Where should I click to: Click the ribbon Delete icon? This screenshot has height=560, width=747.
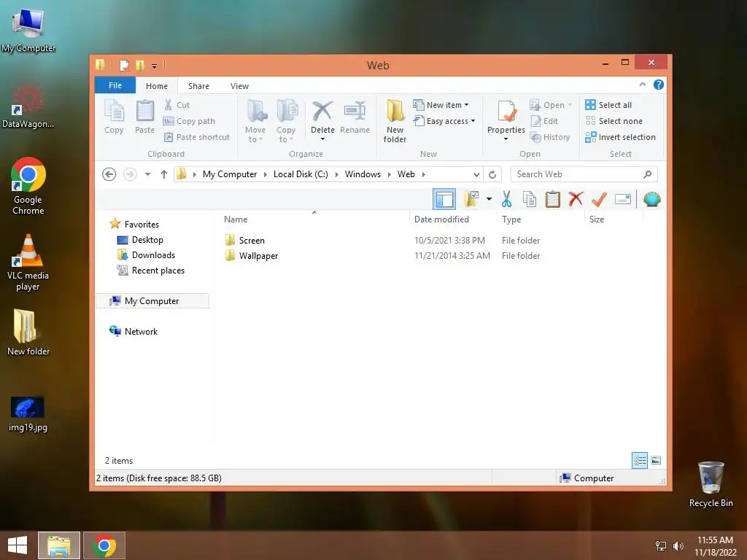322,112
